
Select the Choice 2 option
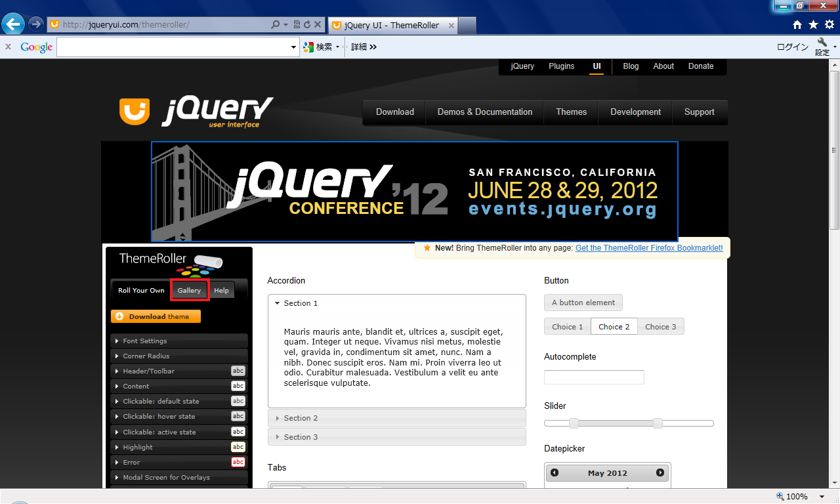614,327
